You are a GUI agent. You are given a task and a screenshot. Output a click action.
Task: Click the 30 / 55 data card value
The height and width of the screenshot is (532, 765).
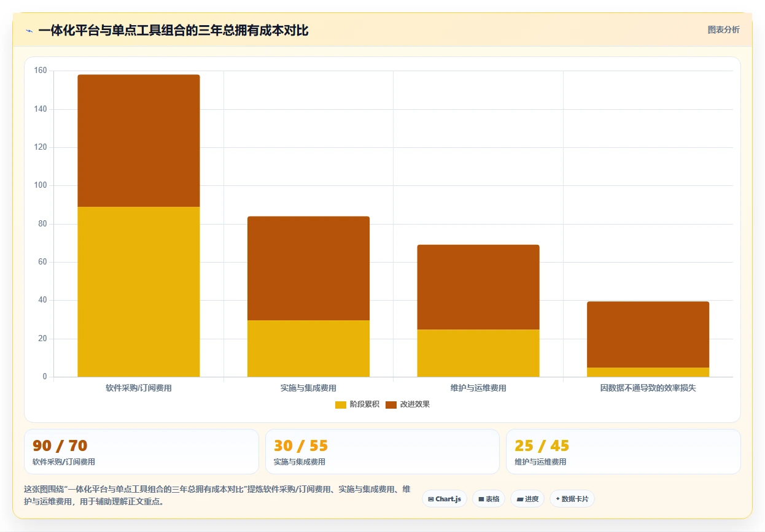point(301,446)
